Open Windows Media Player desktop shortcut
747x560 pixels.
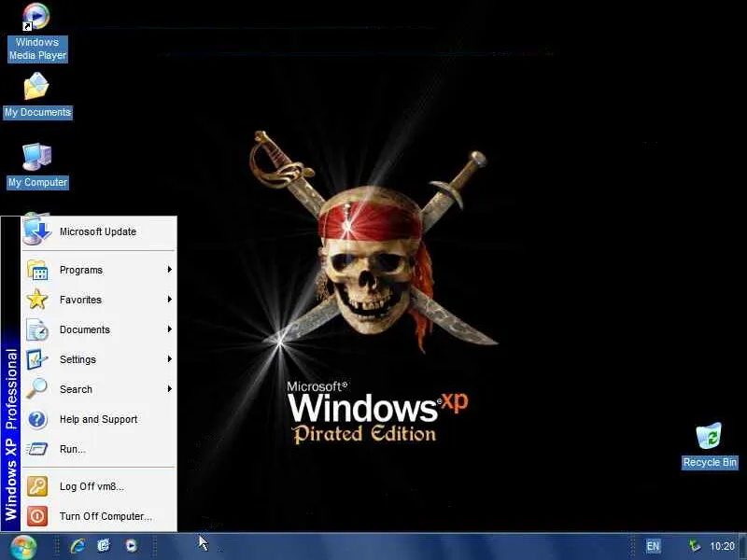pyautogui.click(x=36, y=33)
